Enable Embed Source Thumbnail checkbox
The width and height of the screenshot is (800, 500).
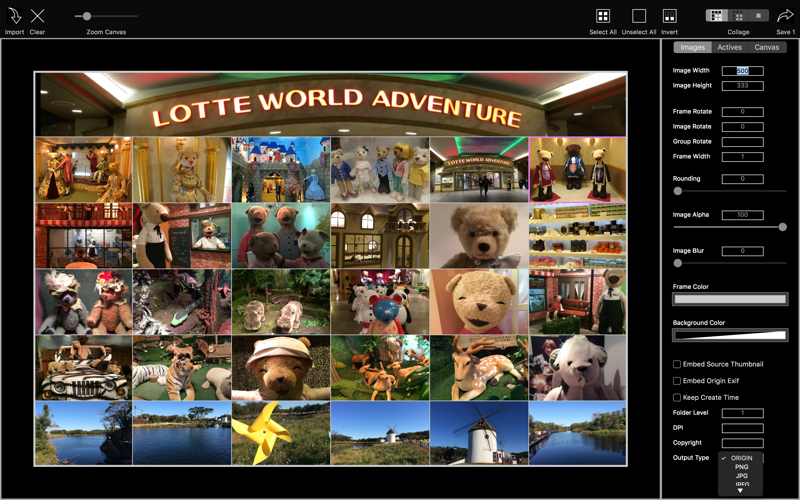(677, 364)
